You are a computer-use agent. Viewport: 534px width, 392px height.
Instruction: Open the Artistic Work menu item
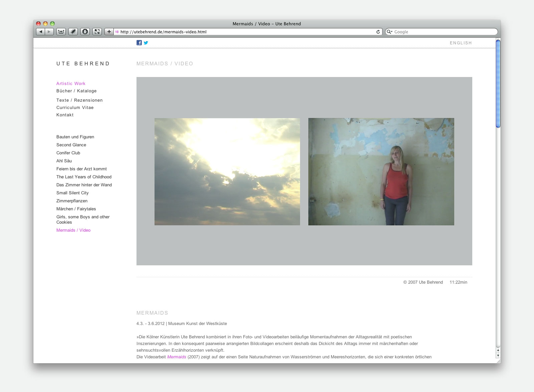pos(71,84)
